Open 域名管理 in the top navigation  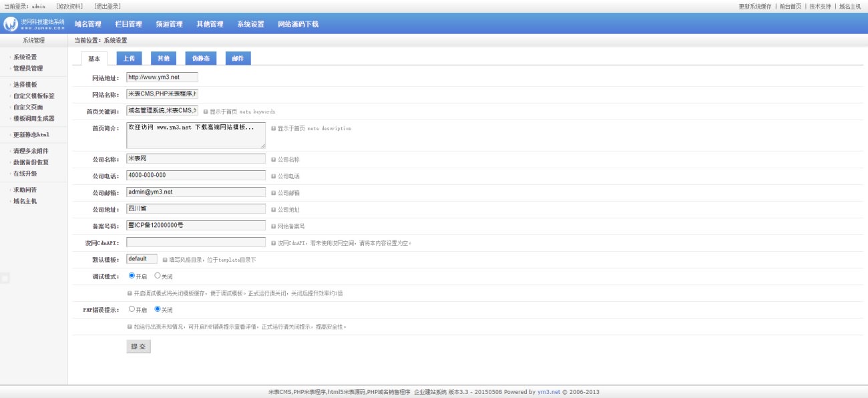(88, 24)
